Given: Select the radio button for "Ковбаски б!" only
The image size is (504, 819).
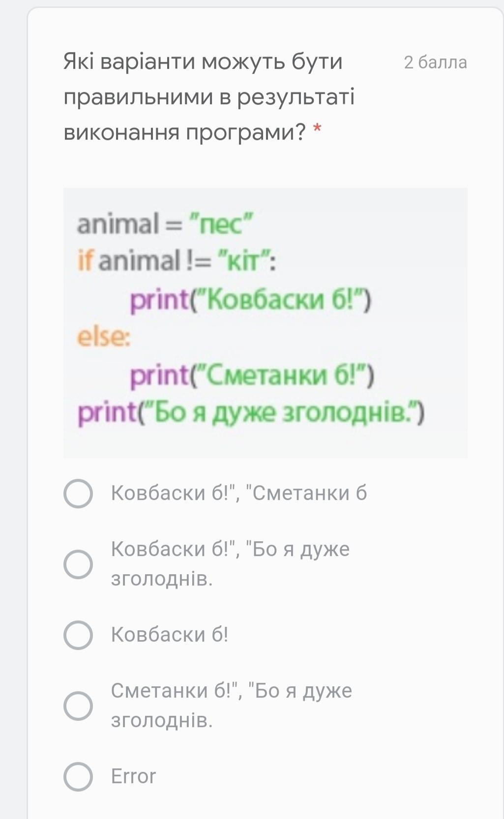Looking at the screenshot, I should pos(78,635).
